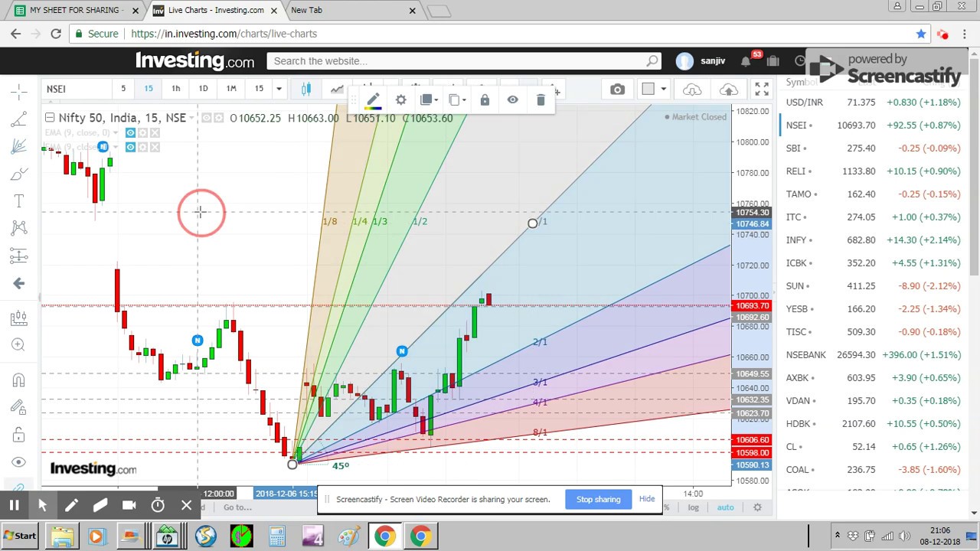The image size is (980, 551).
Task: Select Screencastify pen annotation tool
Action: pos(71,505)
